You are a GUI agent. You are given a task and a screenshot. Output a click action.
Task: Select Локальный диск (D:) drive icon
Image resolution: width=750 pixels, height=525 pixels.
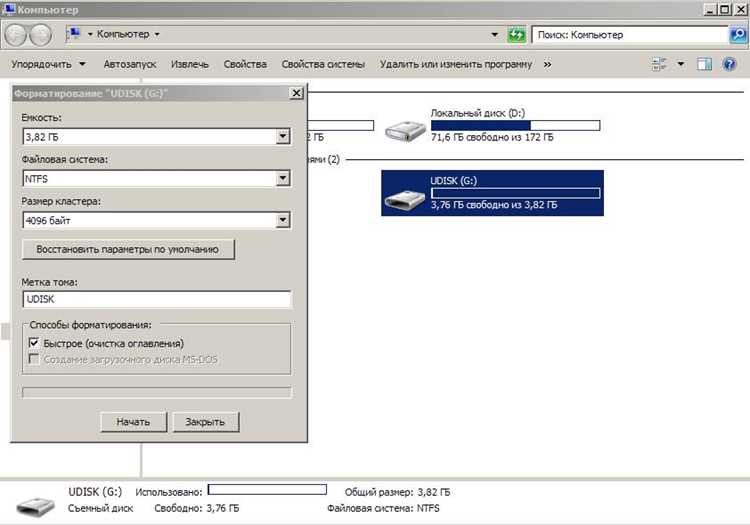point(405,131)
